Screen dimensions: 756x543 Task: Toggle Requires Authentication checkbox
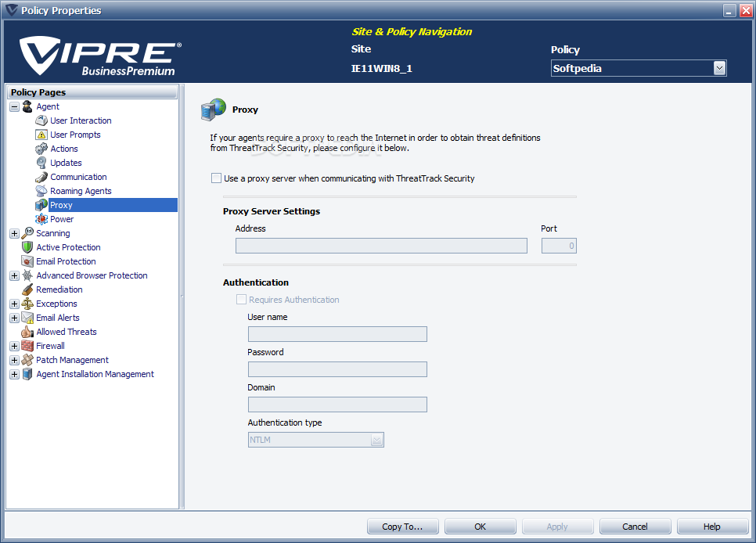coord(242,300)
